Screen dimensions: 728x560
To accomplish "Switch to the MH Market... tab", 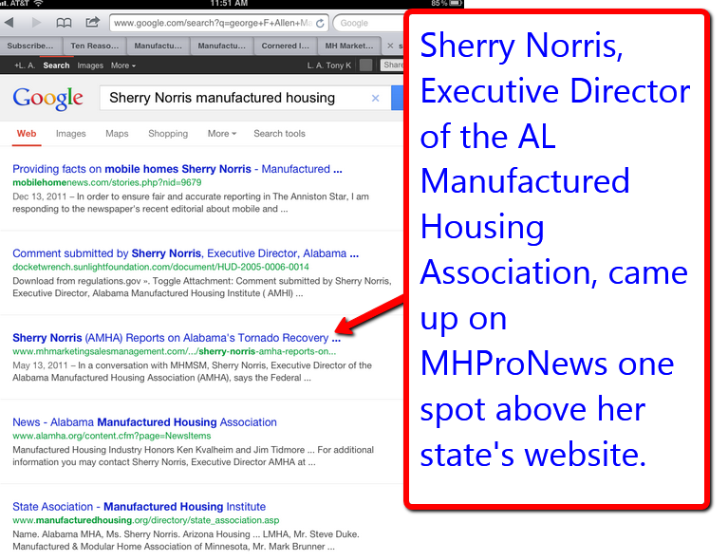I will (348, 46).
